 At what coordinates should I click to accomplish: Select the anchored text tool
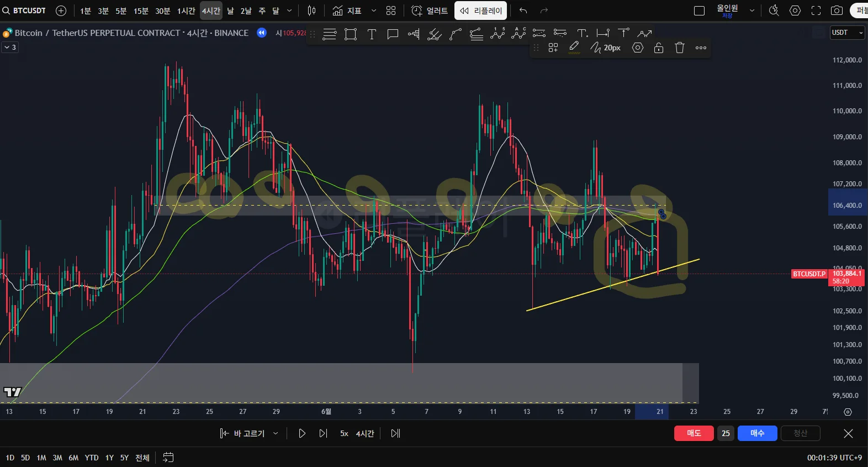583,34
